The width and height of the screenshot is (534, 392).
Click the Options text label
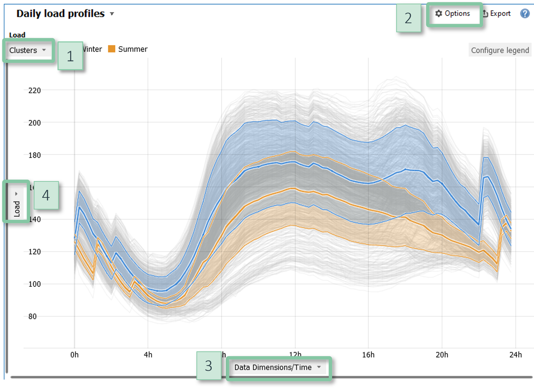tap(457, 14)
